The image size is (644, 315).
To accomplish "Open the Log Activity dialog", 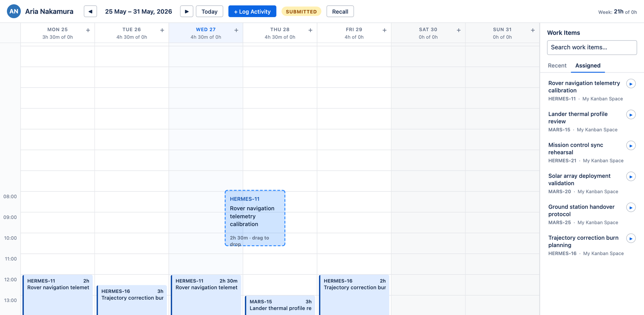I will pos(252,12).
